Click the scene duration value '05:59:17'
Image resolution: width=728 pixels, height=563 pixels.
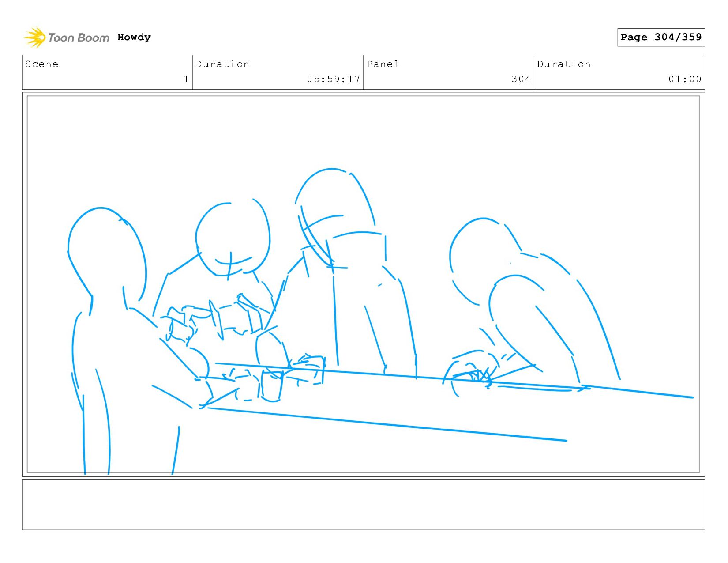coord(334,79)
